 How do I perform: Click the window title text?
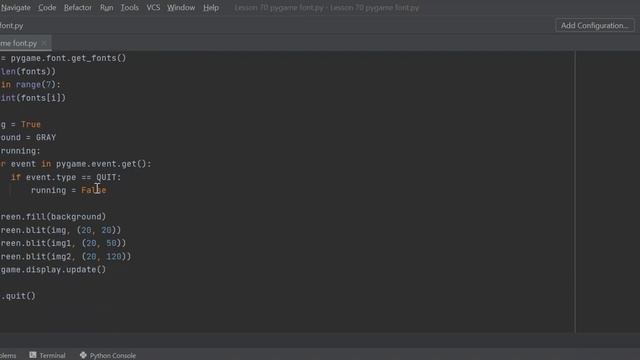327,8
